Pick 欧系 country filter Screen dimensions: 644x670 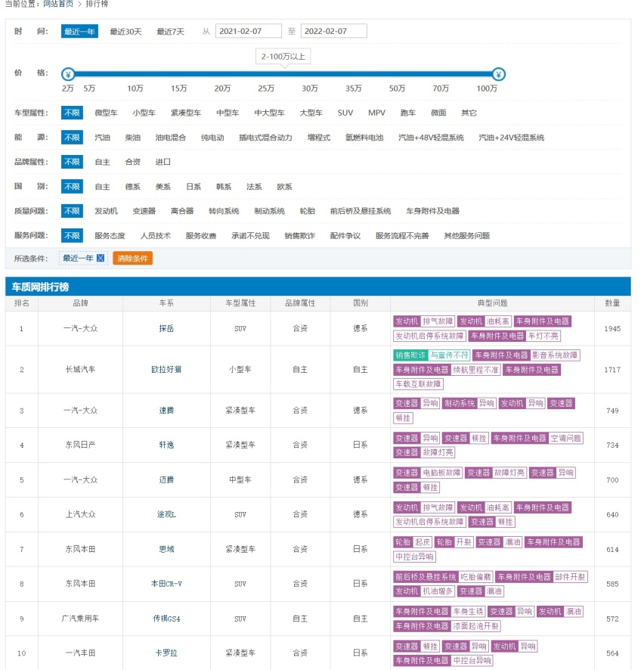click(284, 187)
